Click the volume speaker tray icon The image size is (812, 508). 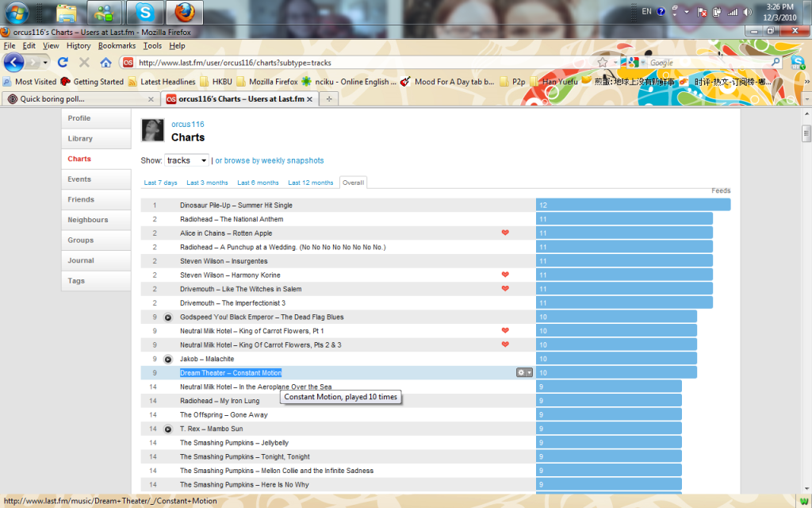click(747, 12)
